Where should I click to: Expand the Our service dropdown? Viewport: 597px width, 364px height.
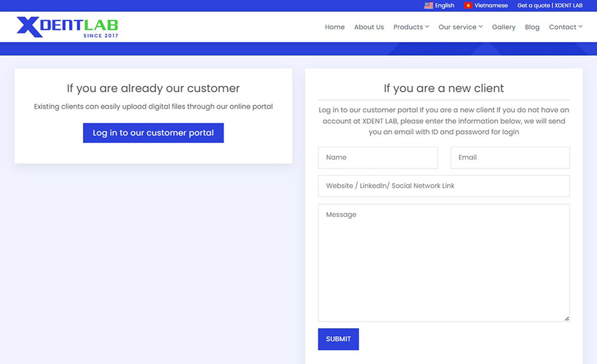pos(460,27)
